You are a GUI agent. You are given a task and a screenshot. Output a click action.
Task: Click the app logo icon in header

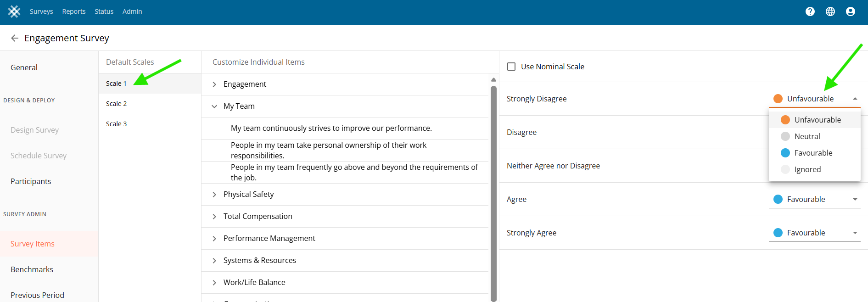pos(14,11)
